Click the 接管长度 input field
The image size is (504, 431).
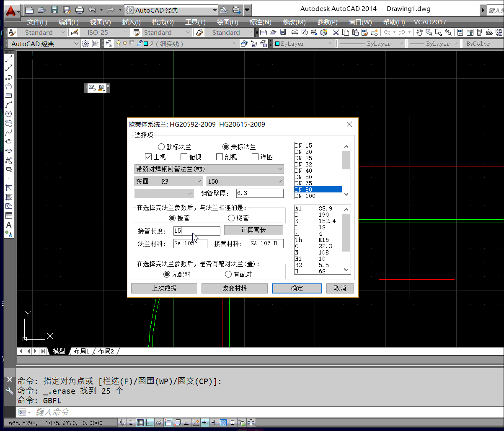[196, 231]
